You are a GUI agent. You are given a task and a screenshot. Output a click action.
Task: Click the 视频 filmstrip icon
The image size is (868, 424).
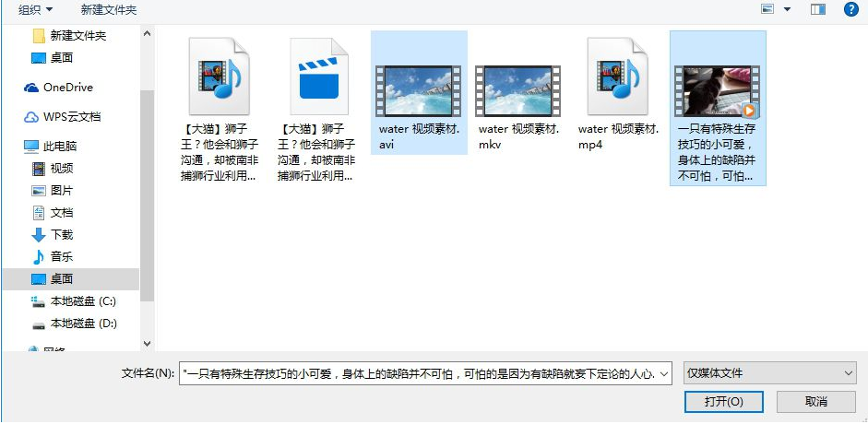pos(38,169)
